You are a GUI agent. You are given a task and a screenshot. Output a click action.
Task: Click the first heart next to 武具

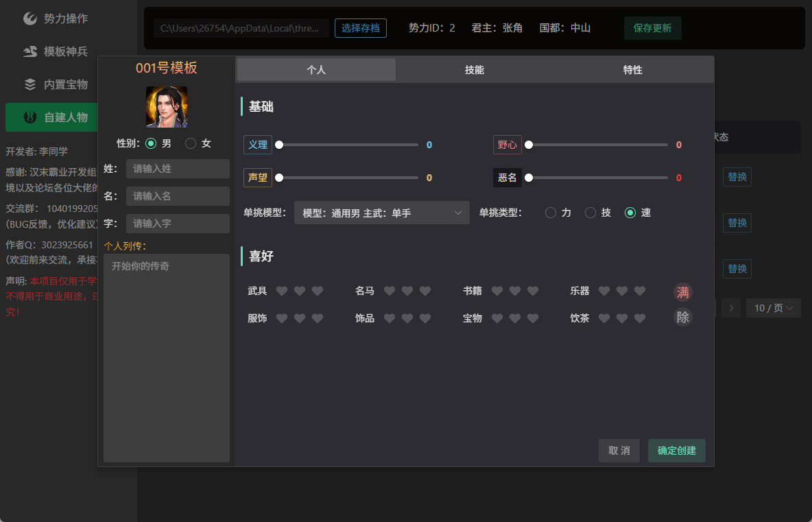point(282,291)
